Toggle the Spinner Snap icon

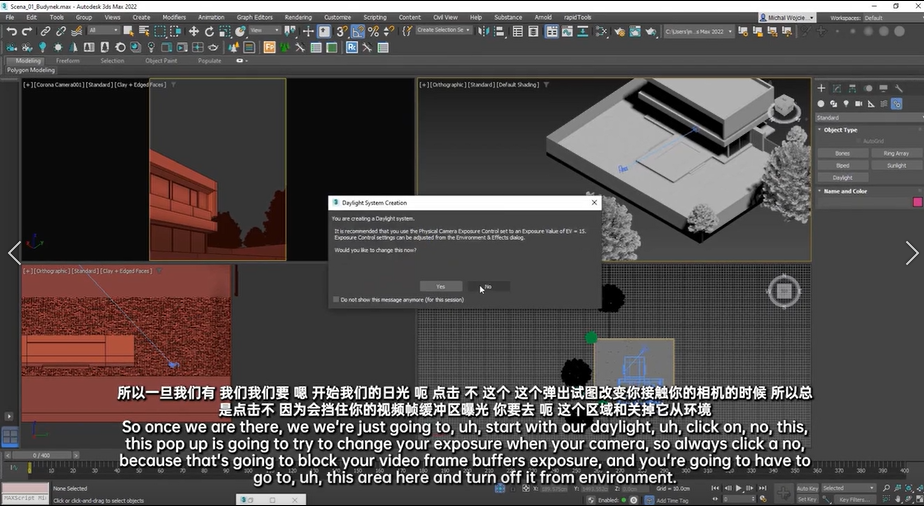[389, 31]
